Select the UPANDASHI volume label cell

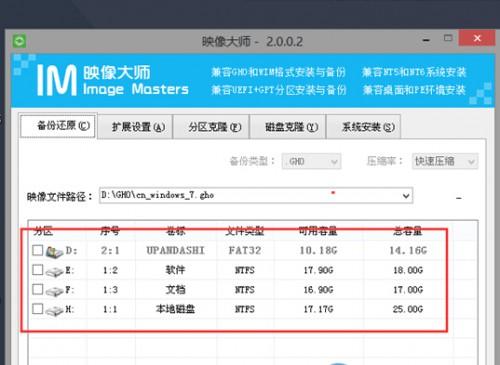[x=175, y=251]
